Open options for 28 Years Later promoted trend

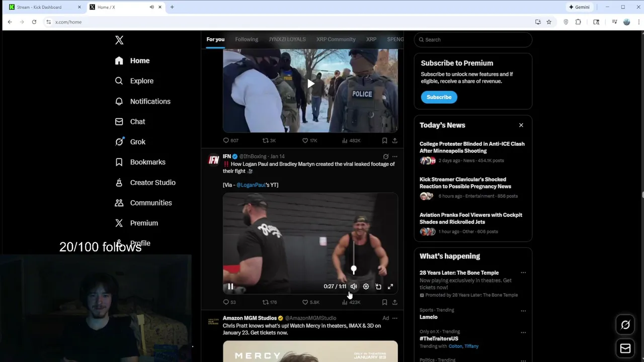[x=523, y=273]
